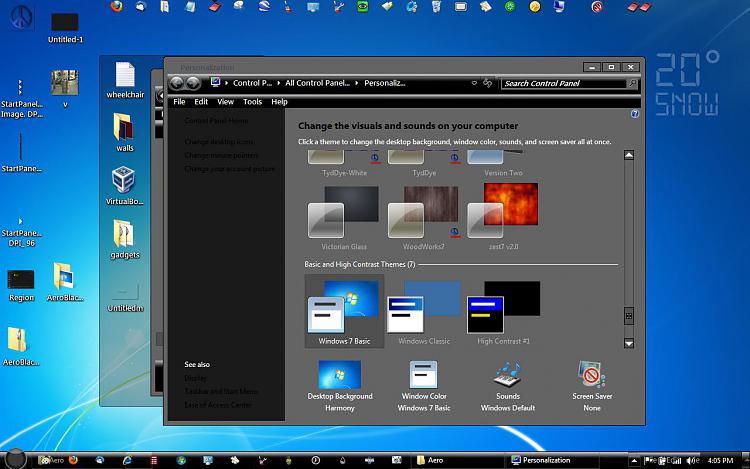Viewport: 750px width, 469px height.
Task: Select the VirtualBox desktop shortcut
Action: click(124, 185)
